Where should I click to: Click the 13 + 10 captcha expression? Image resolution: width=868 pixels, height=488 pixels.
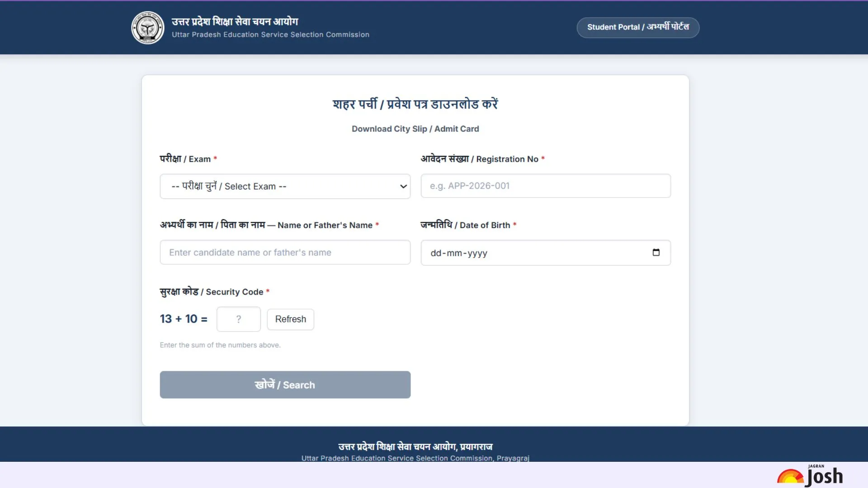[x=183, y=319]
